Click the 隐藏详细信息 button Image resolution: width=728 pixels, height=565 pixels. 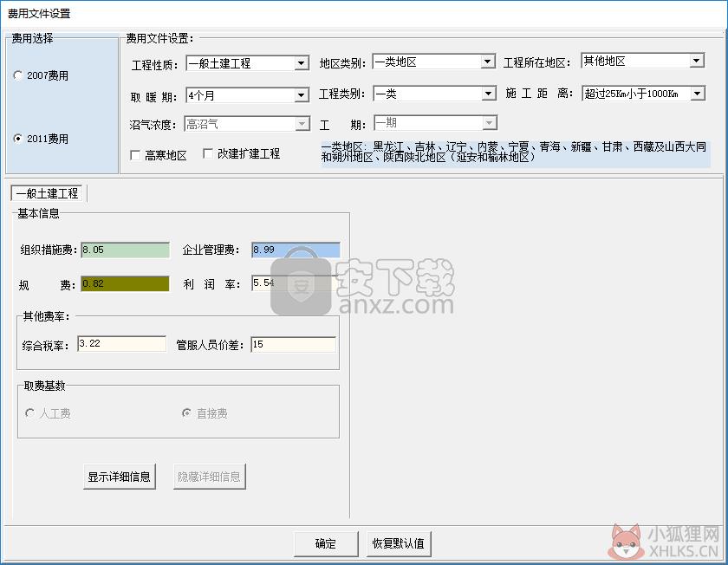click(210, 477)
